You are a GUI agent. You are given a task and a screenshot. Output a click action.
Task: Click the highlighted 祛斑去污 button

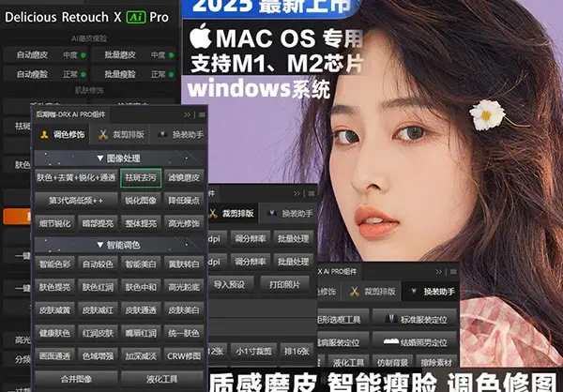tap(141, 177)
